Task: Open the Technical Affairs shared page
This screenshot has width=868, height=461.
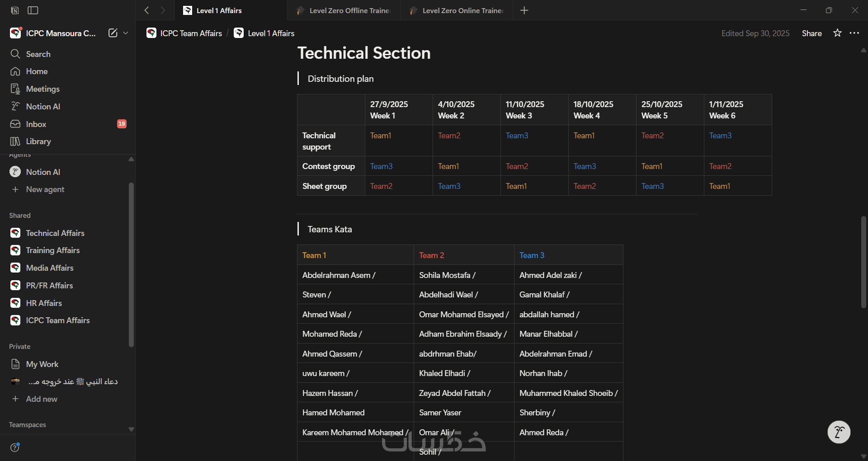Action: (55, 233)
